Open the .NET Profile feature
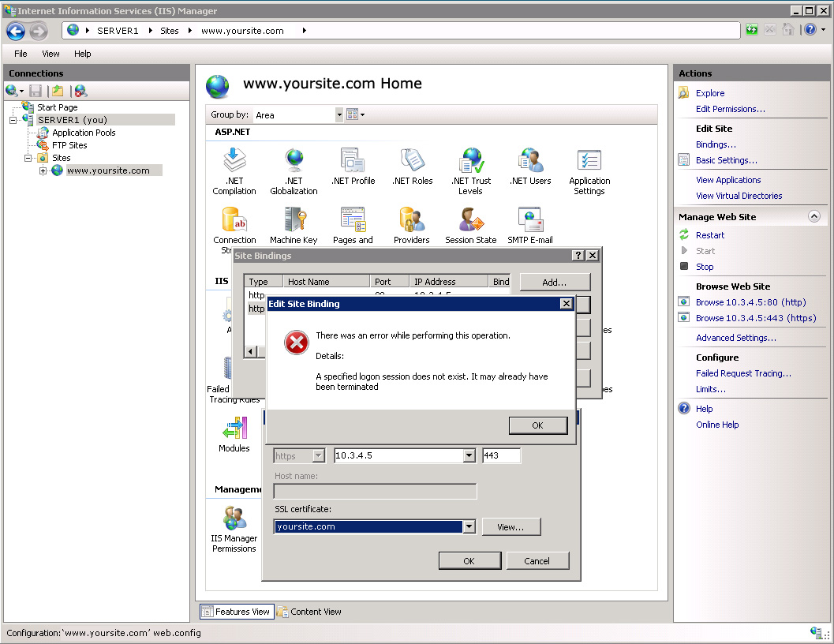This screenshot has height=644, width=834. tap(353, 167)
